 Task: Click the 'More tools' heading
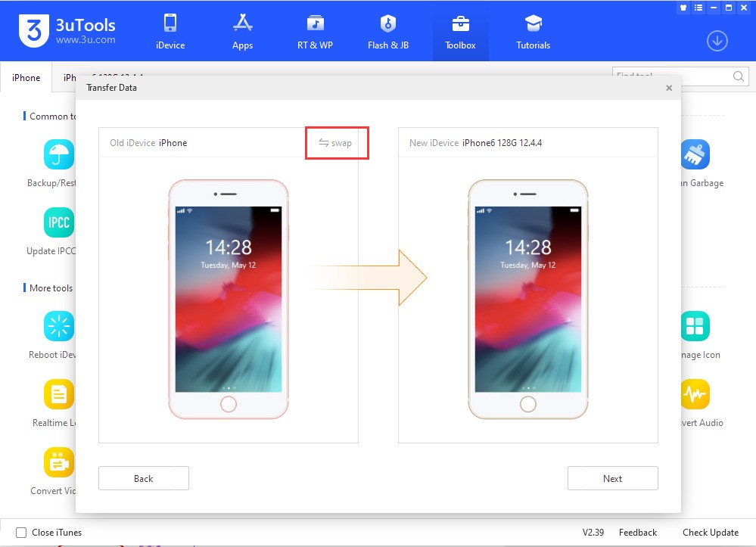[51, 287]
